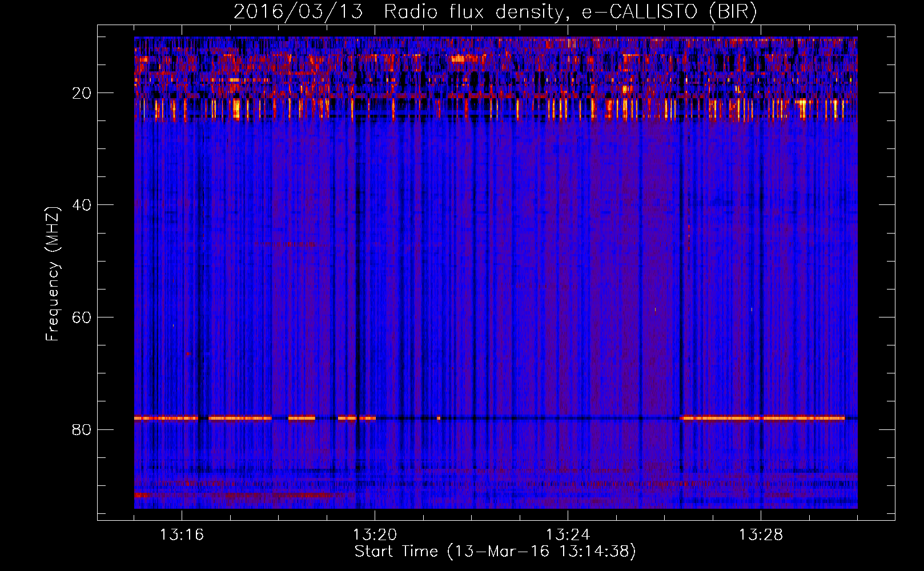Image resolution: width=924 pixels, height=571 pixels.
Task: Click the 13:24 time tick label
Action: [568, 535]
